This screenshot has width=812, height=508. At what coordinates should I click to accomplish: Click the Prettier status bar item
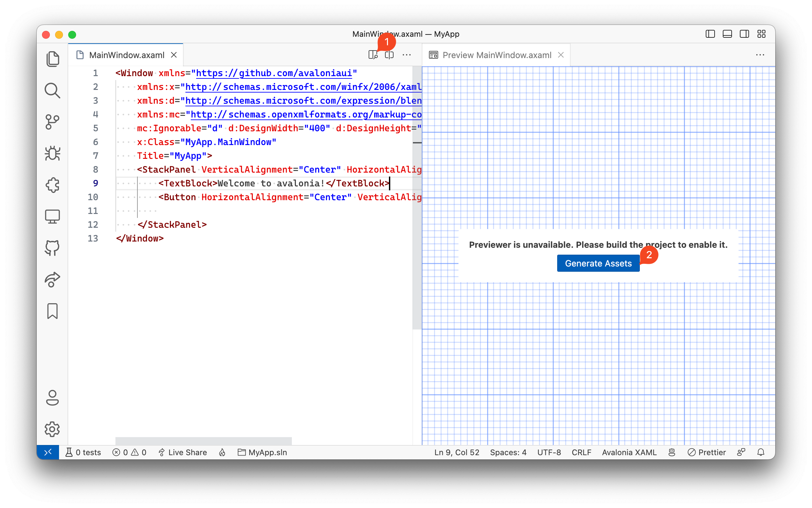pos(707,452)
